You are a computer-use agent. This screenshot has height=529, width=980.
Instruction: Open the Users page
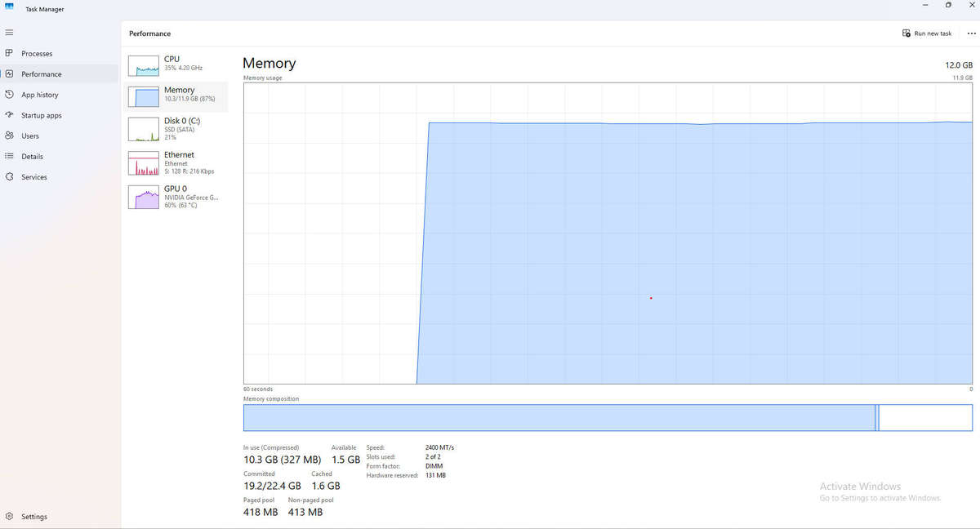point(59,136)
